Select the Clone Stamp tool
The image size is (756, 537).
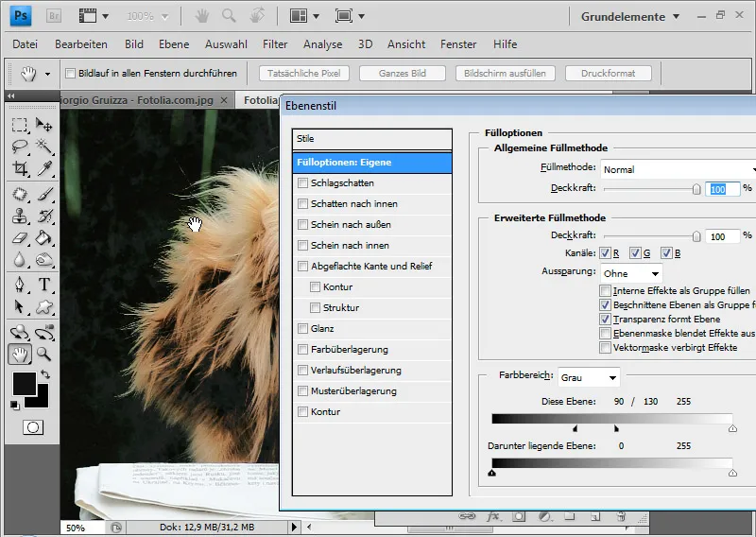[x=19, y=216]
